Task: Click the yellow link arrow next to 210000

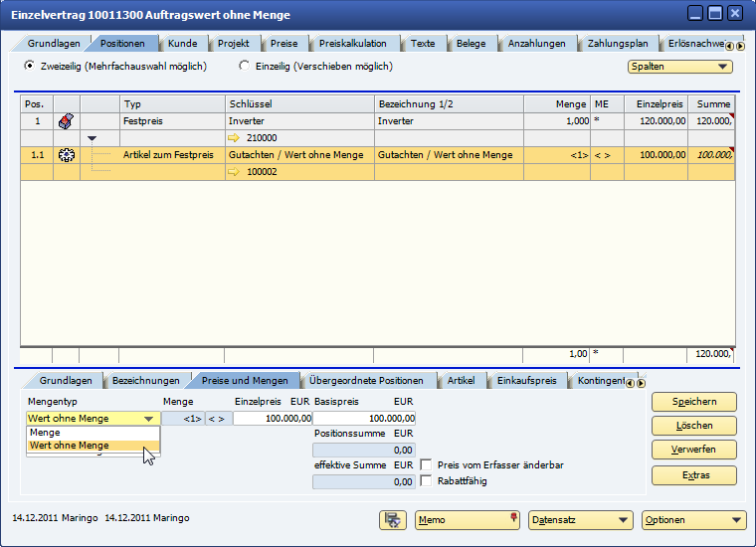Action: click(x=235, y=138)
